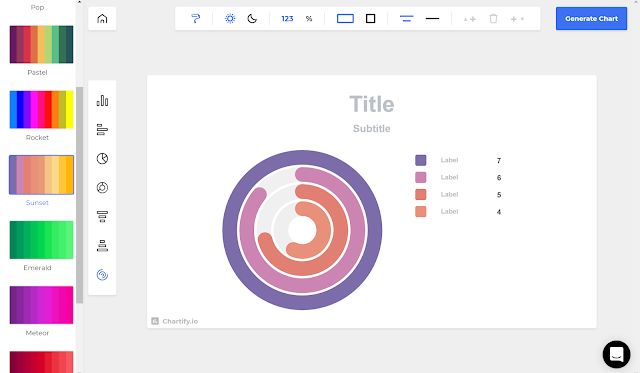Edit the chart Title text

coord(371,104)
